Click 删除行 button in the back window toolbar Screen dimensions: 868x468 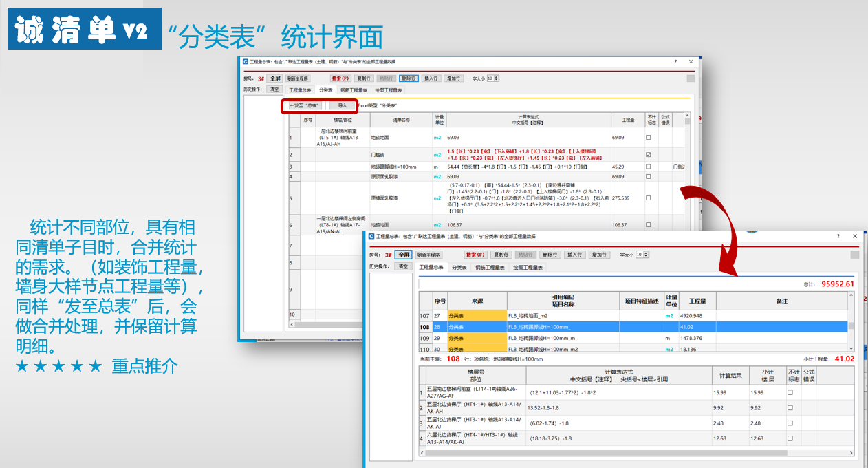tap(408, 78)
